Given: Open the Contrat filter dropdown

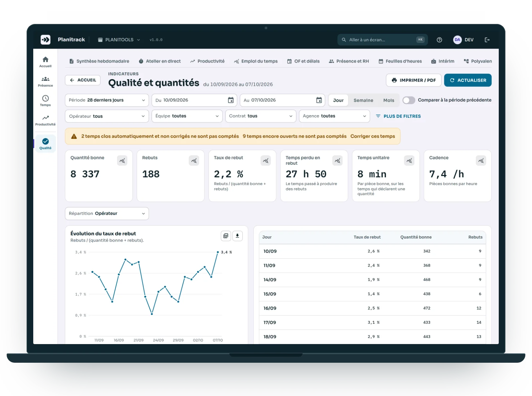Looking at the screenshot, I should [x=261, y=116].
